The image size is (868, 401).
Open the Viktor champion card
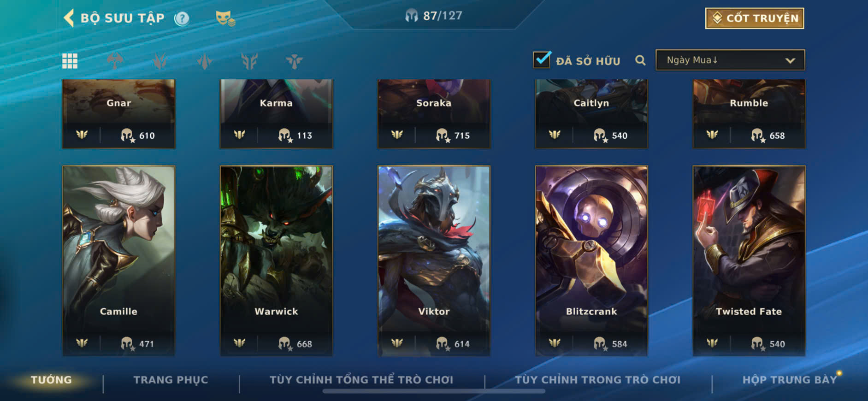(x=434, y=261)
